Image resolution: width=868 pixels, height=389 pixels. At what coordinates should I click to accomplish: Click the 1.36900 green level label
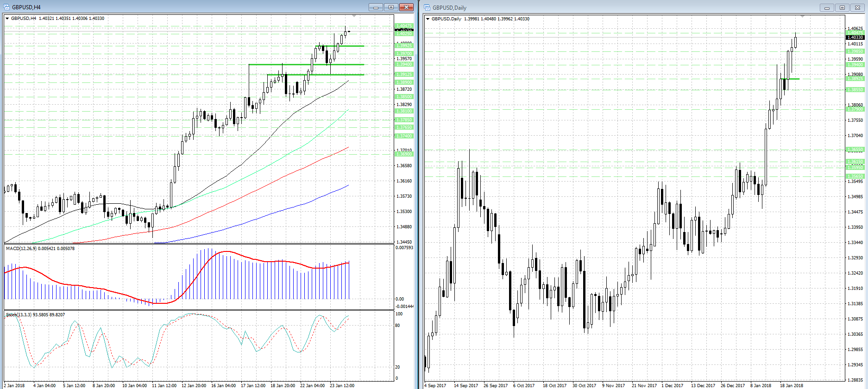pos(404,154)
